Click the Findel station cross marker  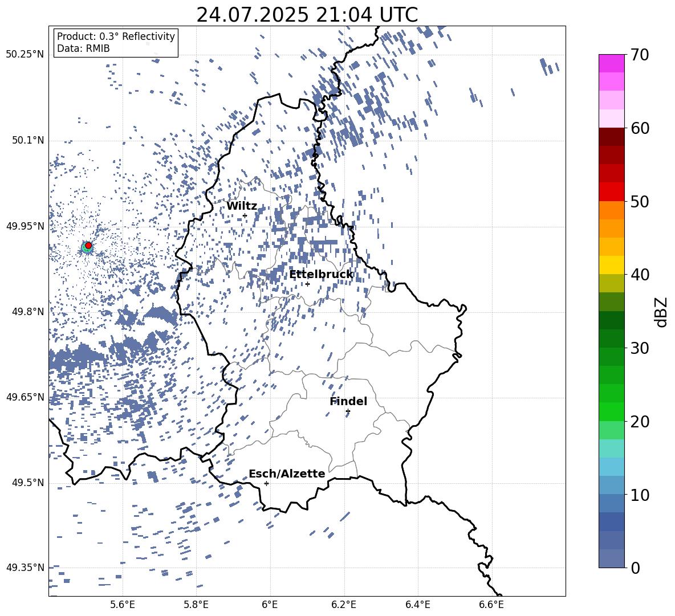pos(348,411)
